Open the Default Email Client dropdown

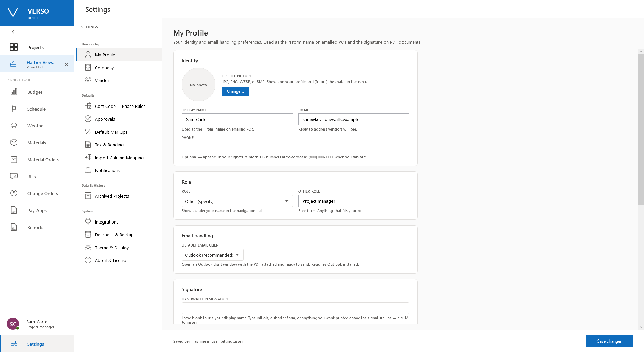pos(212,255)
